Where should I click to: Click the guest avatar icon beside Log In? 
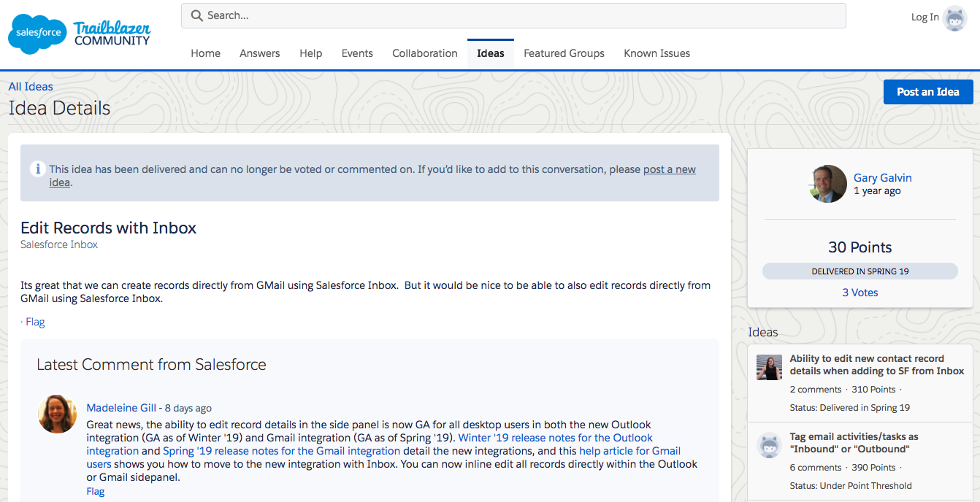(954, 18)
